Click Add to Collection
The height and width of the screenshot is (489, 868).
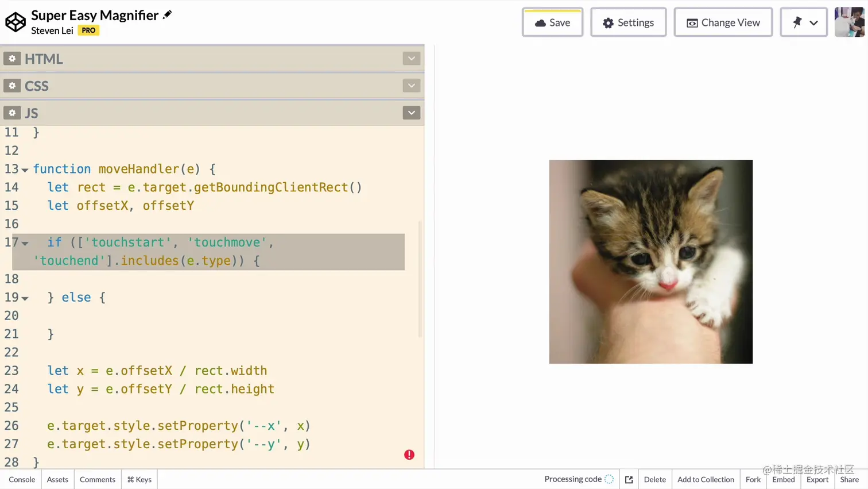coord(706,479)
